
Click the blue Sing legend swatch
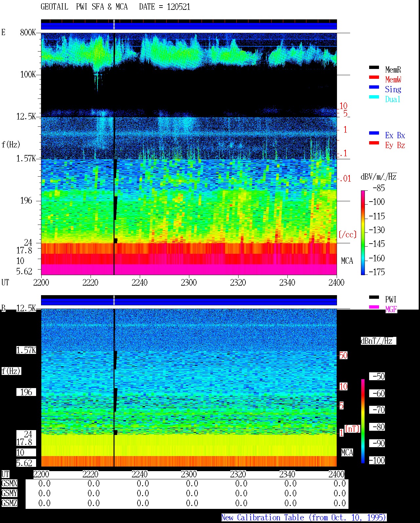click(374, 87)
